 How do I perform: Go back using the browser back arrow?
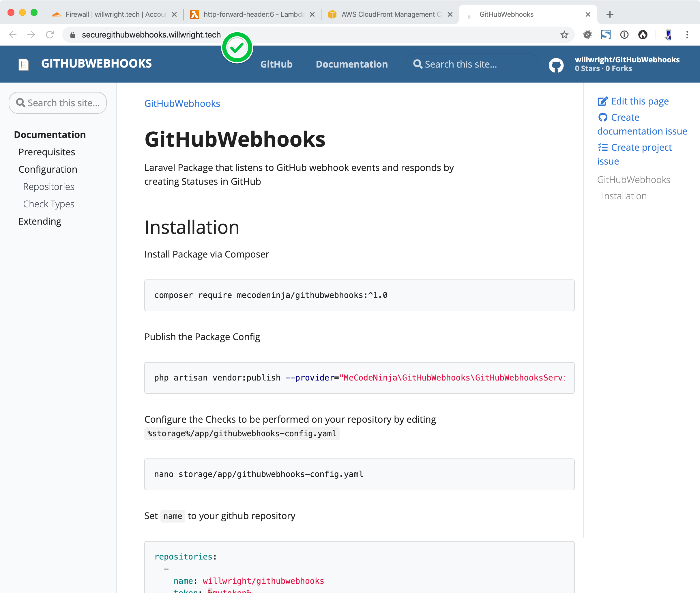12,35
